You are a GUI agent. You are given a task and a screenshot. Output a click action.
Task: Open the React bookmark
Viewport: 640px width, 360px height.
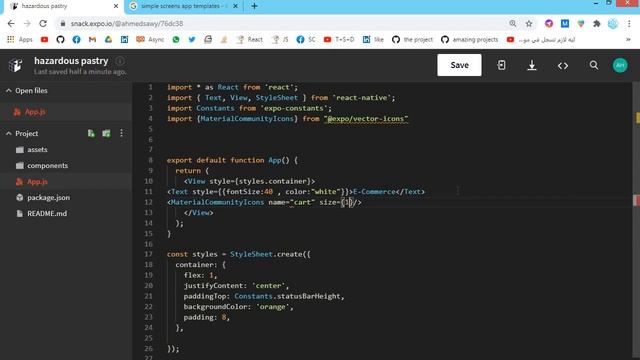click(x=249, y=40)
